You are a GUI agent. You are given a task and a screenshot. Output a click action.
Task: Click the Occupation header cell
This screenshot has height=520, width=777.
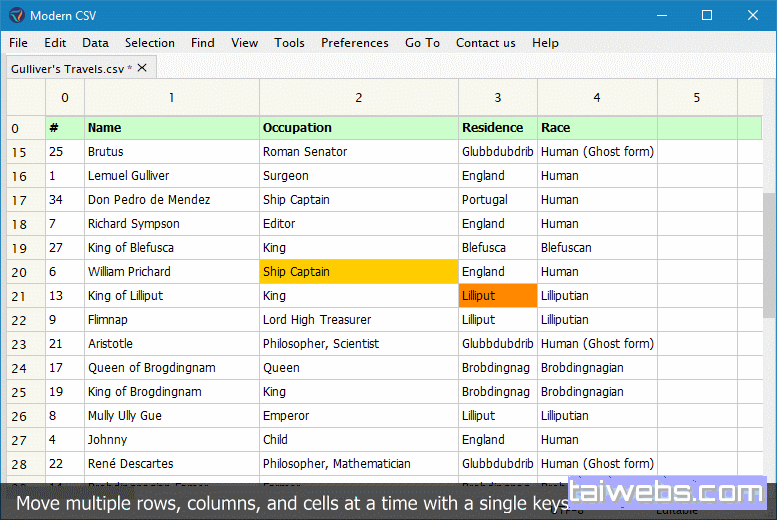click(x=359, y=128)
